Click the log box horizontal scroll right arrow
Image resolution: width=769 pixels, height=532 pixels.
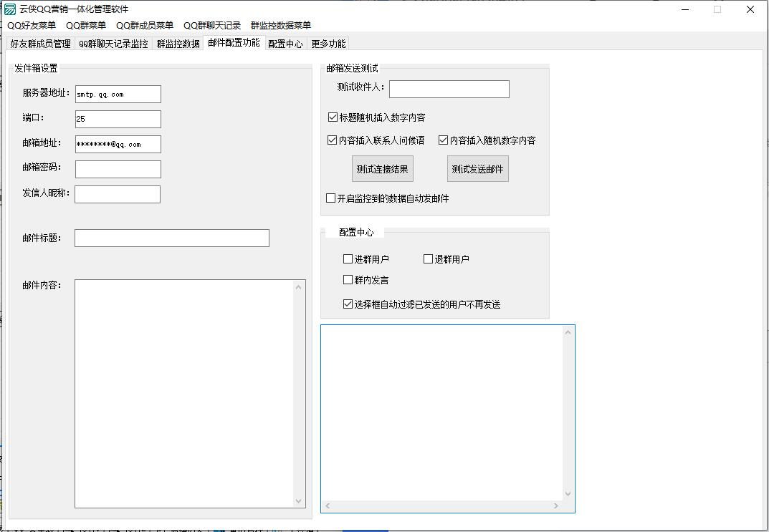click(556, 506)
